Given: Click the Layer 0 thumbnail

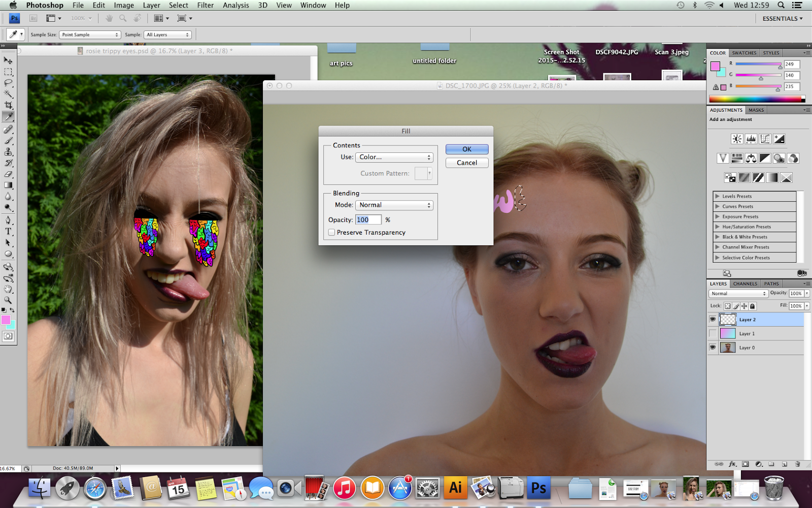Looking at the screenshot, I should 728,347.
